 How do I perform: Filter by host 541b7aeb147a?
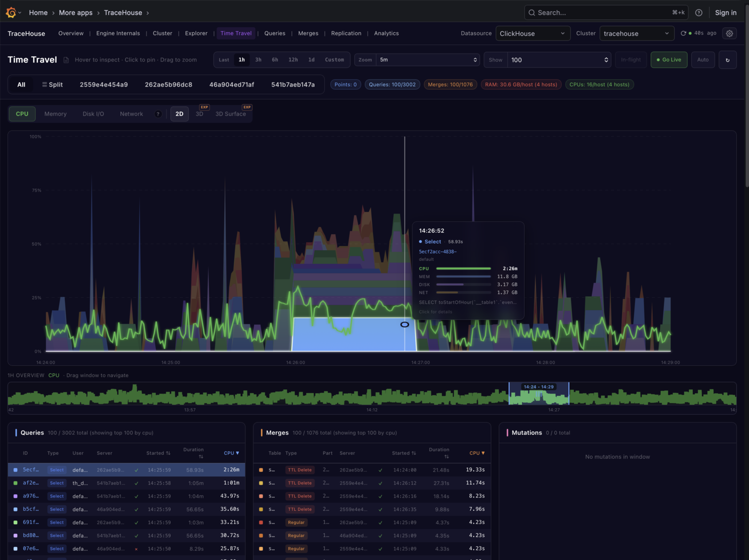293,85
